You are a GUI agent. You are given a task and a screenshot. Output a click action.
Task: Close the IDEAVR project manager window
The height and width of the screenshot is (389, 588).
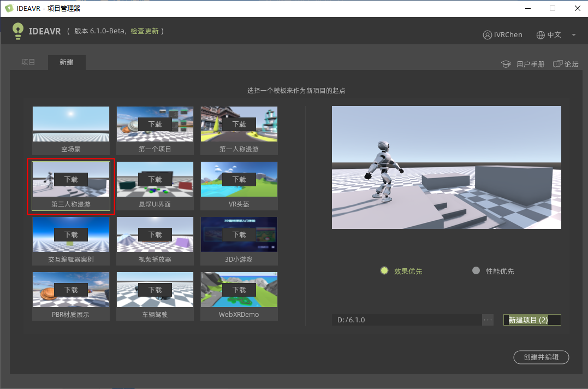click(x=578, y=8)
